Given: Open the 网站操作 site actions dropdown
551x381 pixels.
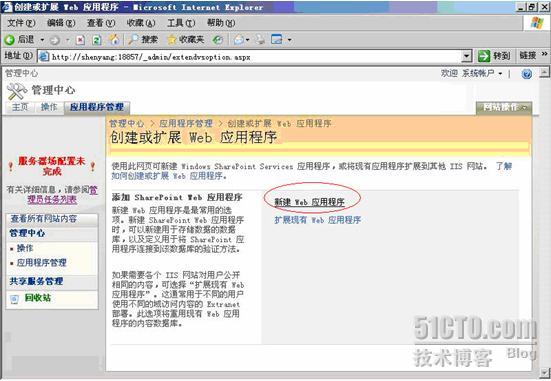Looking at the screenshot, I should tap(504, 108).
